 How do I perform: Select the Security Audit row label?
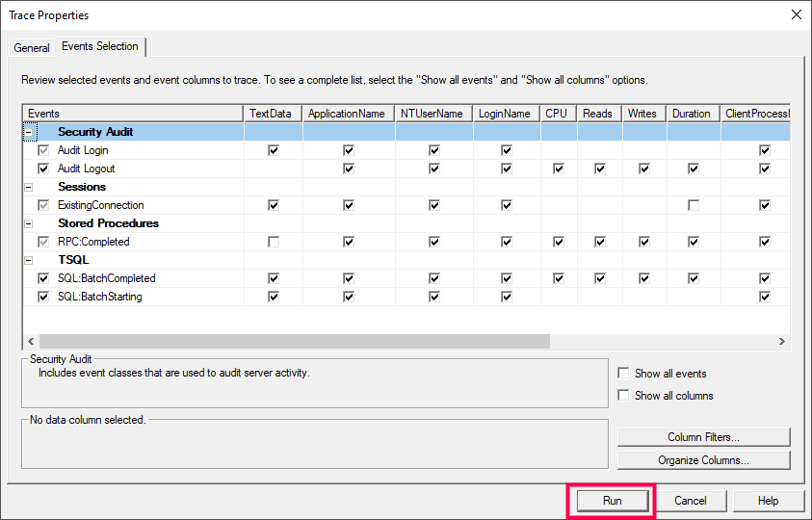click(95, 132)
